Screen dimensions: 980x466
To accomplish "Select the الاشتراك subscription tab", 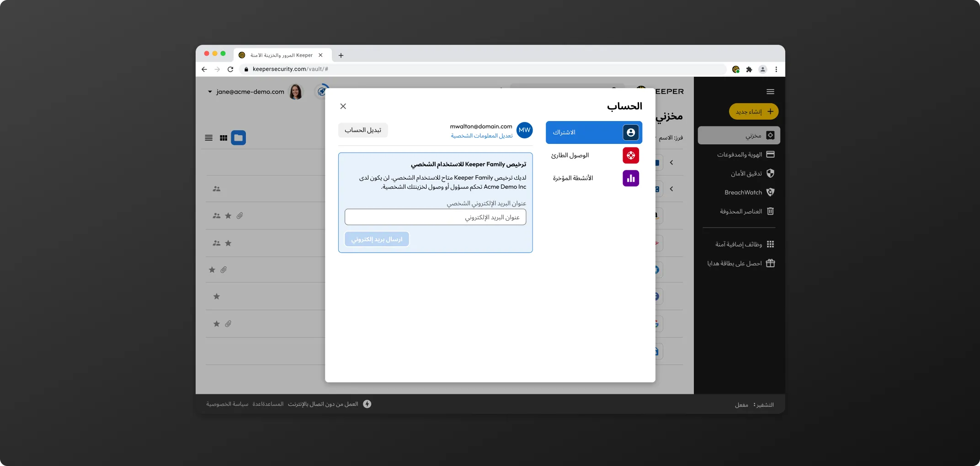I will pyautogui.click(x=594, y=132).
